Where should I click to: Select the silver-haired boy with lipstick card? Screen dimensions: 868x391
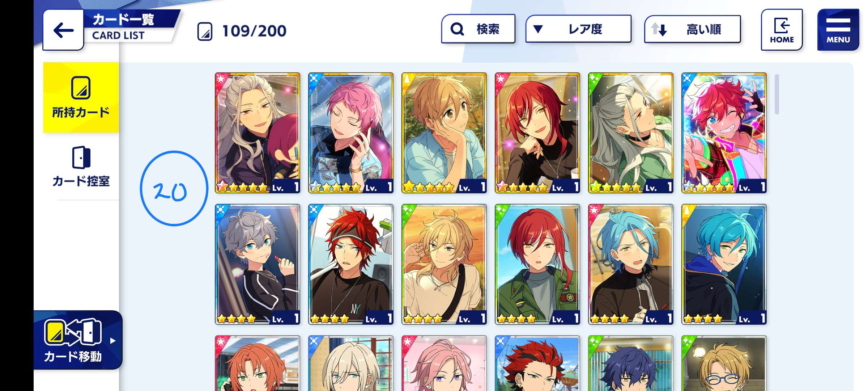(258, 264)
